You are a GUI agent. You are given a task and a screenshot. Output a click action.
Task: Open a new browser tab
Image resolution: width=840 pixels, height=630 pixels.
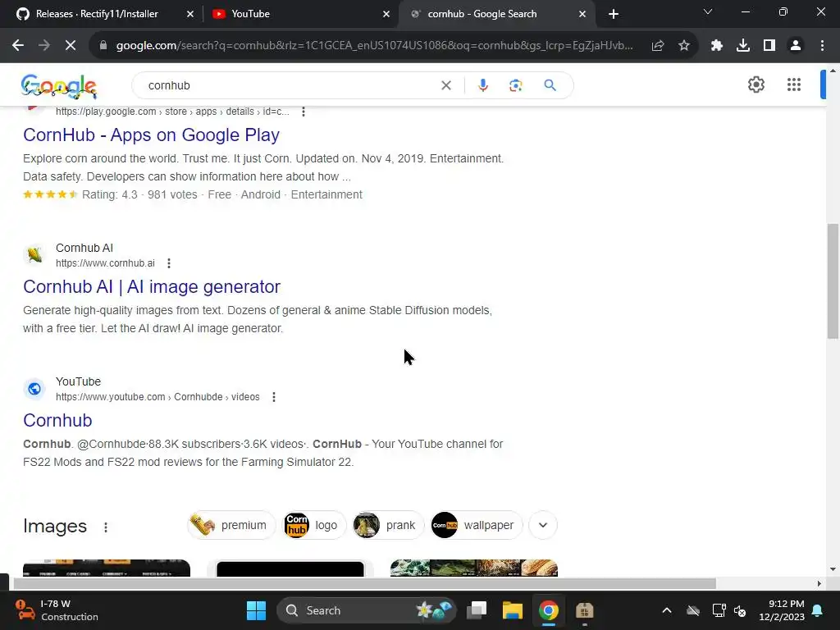point(614,14)
